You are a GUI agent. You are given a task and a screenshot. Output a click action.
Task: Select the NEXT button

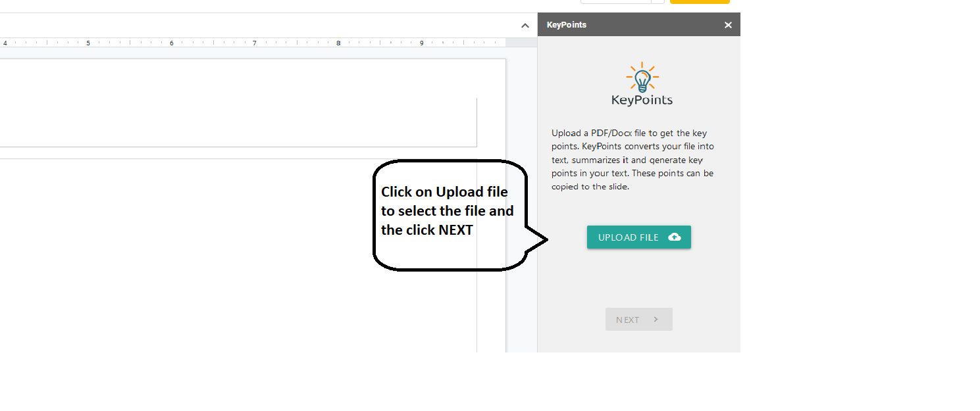pyautogui.click(x=638, y=319)
